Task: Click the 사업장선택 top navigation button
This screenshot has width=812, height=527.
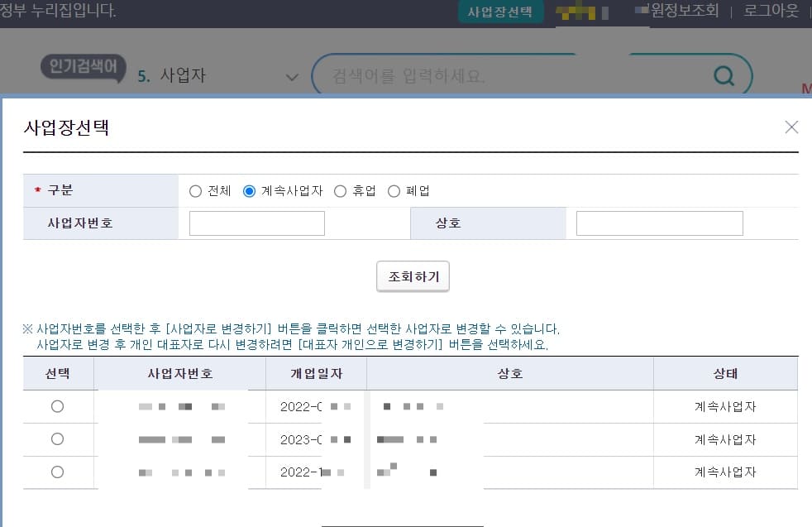Action: [x=500, y=12]
